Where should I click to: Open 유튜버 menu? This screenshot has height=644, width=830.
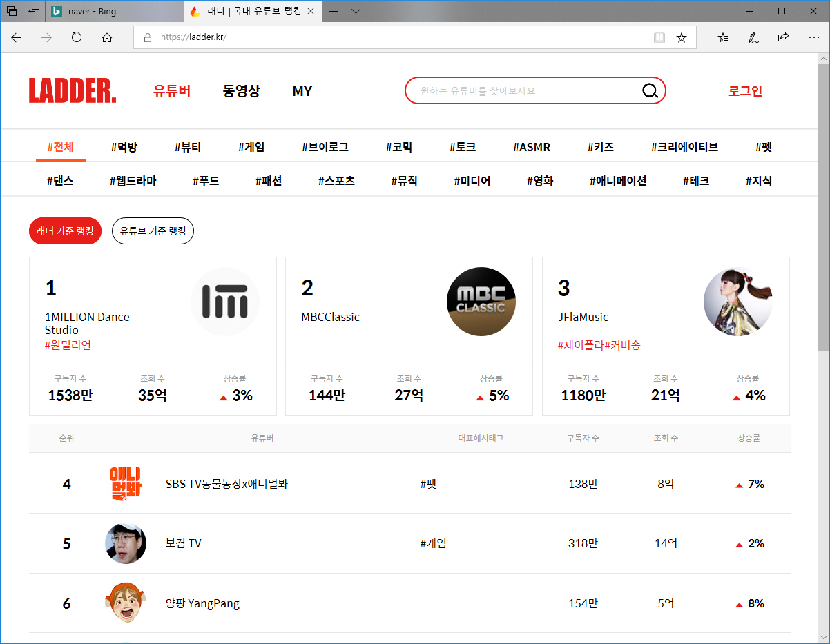click(x=172, y=91)
